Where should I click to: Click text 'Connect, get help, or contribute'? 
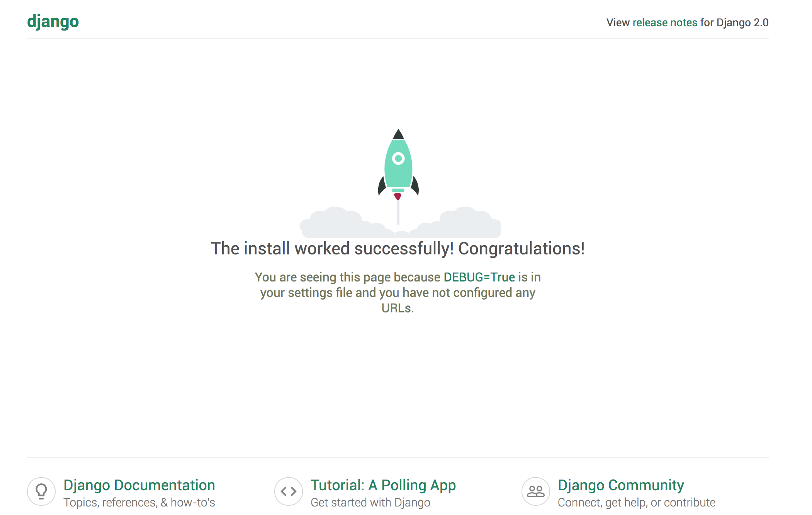(637, 502)
